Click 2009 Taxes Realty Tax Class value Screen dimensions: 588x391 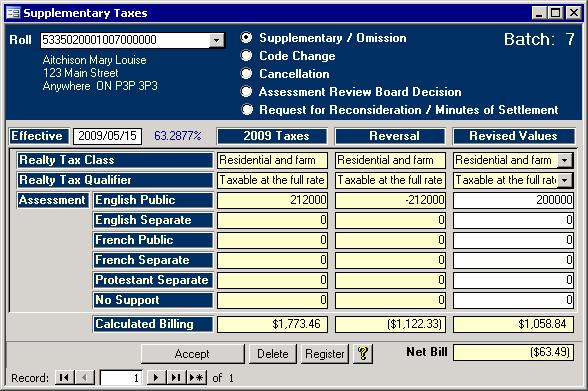coord(272,160)
